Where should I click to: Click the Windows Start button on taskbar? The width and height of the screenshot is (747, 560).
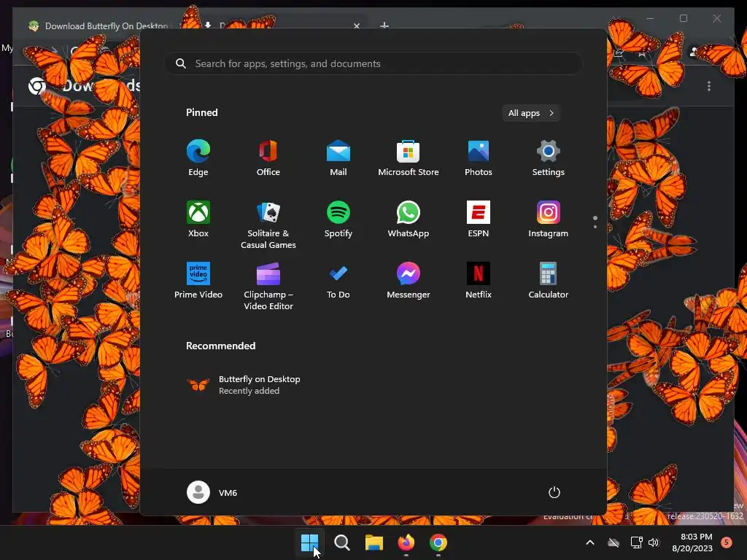[x=309, y=542]
